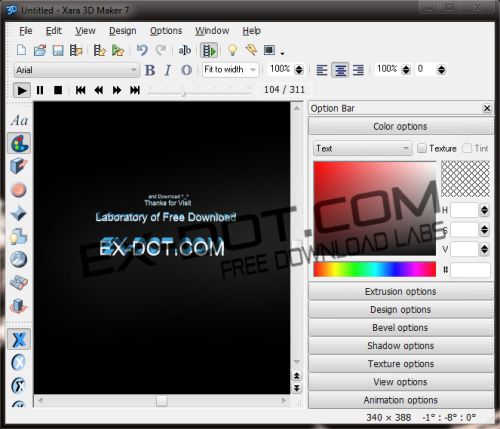
Task: Toggle the lightbulb lighting icon
Action: pyautogui.click(x=232, y=50)
